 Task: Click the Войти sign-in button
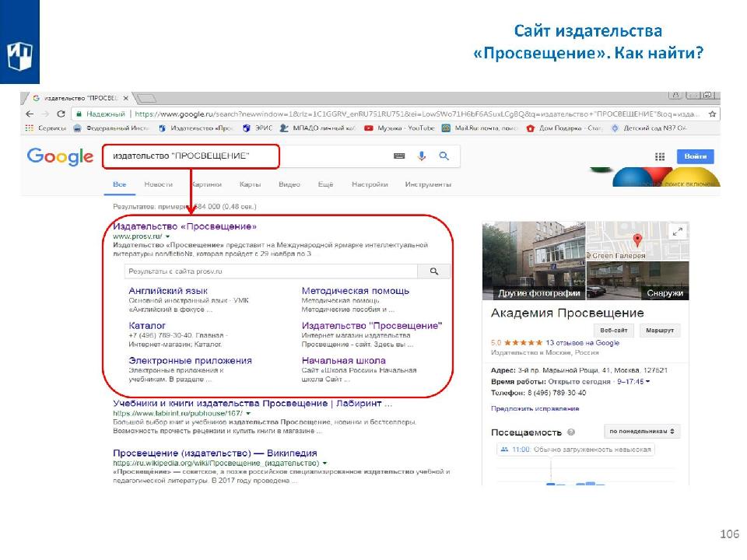point(694,157)
